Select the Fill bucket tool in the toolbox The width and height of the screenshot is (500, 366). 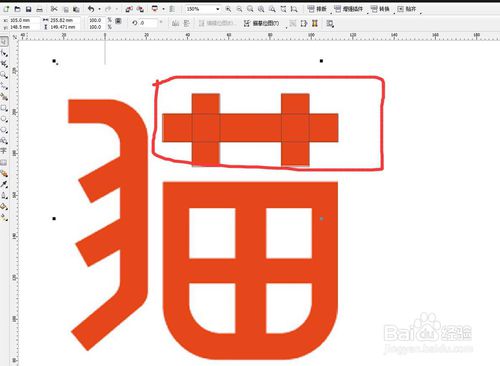click(x=4, y=206)
